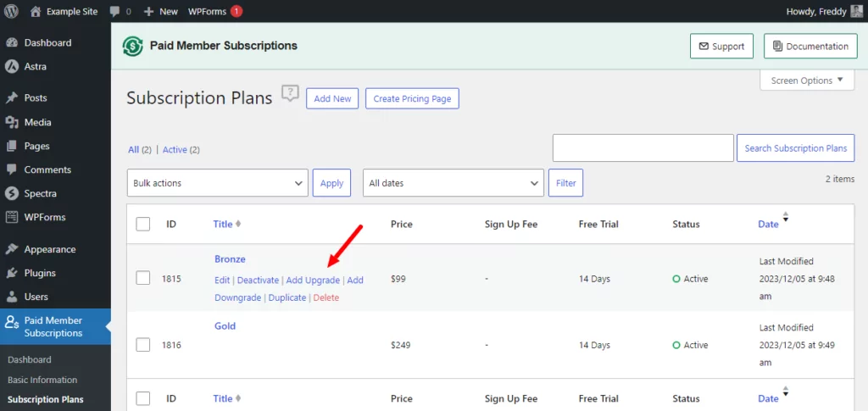Screen dimensions: 868x411
Task: Open the Gold plan title link
Action: coord(225,325)
